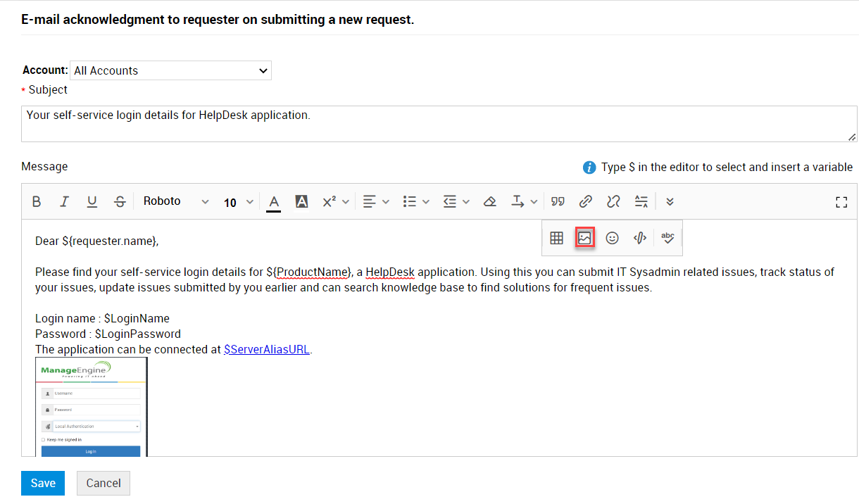Click the remove link icon
The height and width of the screenshot is (504, 859).
click(x=613, y=202)
